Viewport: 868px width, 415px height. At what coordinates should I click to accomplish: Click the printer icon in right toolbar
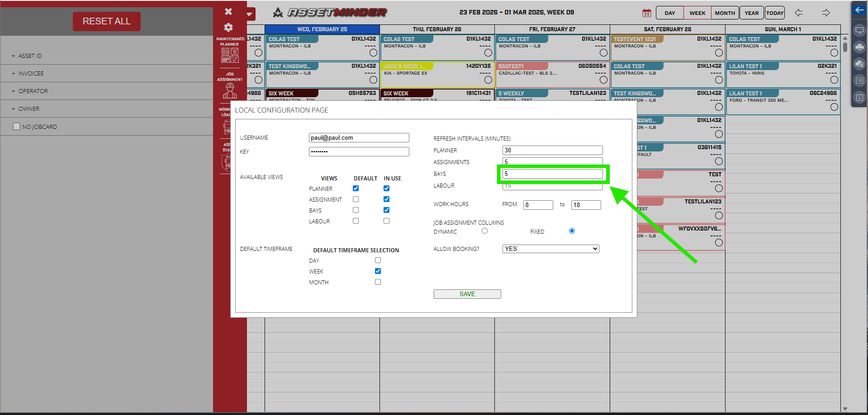point(859,47)
